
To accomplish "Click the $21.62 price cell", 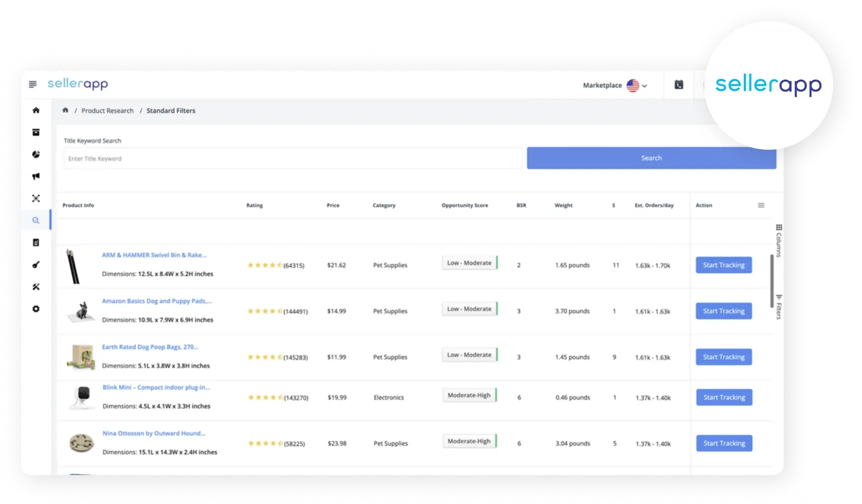I will [x=336, y=265].
